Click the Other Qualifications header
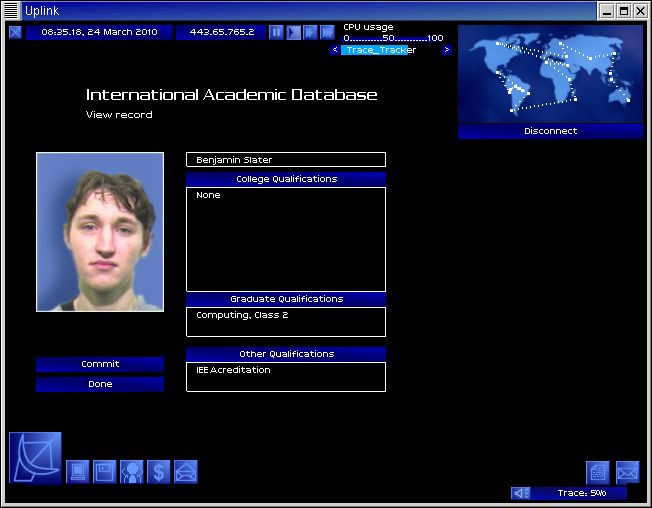This screenshot has width=652, height=508. (286, 354)
